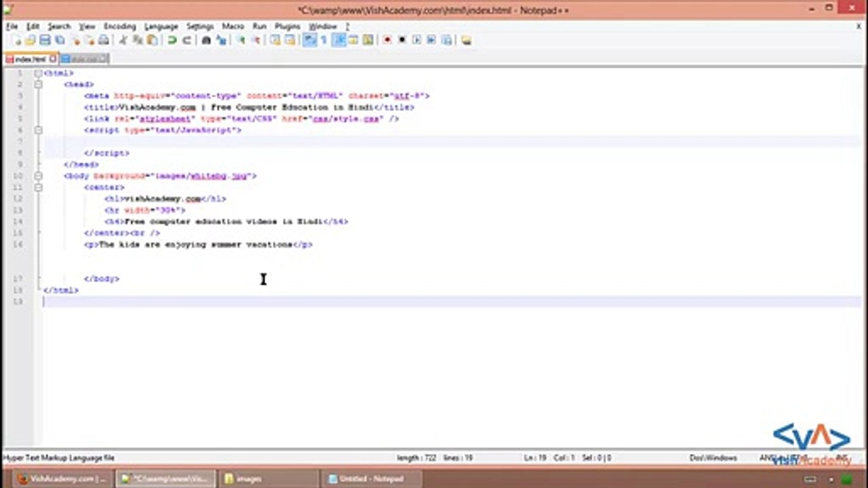Save the document using Save icon
The image size is (868, 488).
[x=45, y=40]
